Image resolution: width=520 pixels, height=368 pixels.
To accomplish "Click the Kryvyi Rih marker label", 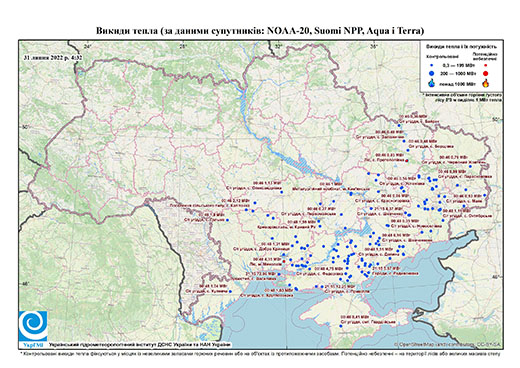I will (x=287, y=227).
